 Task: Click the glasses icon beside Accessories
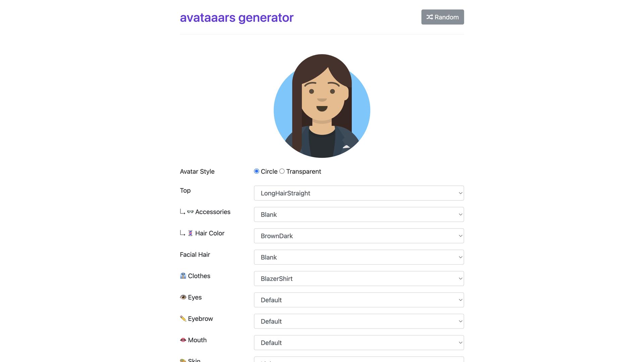tap(191, 212)
